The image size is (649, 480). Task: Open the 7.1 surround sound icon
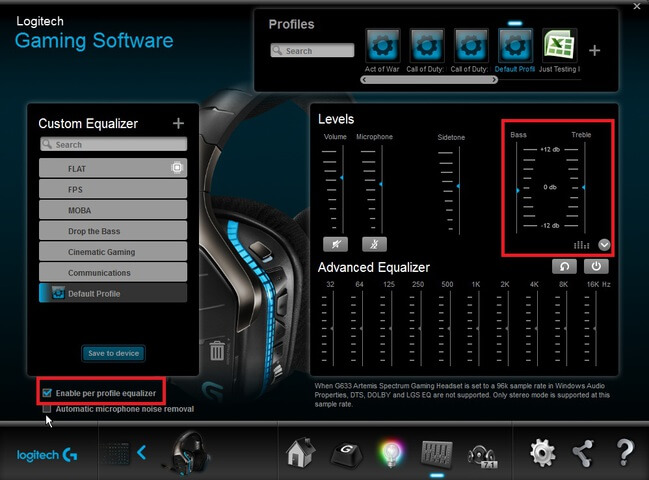pos(482,456)
